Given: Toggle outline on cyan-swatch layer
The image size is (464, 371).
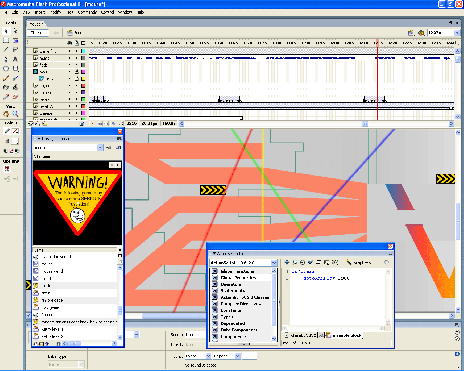Looking at the screenshot, I should coord(83,51).
